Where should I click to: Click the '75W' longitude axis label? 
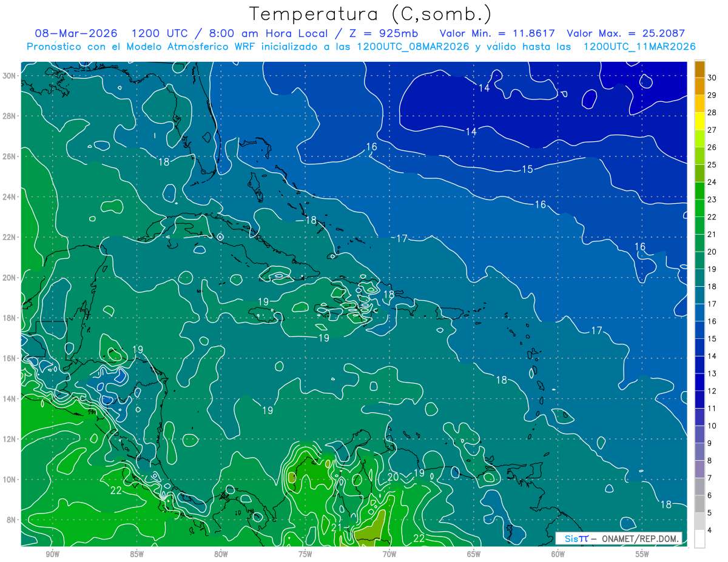(305, 554)
